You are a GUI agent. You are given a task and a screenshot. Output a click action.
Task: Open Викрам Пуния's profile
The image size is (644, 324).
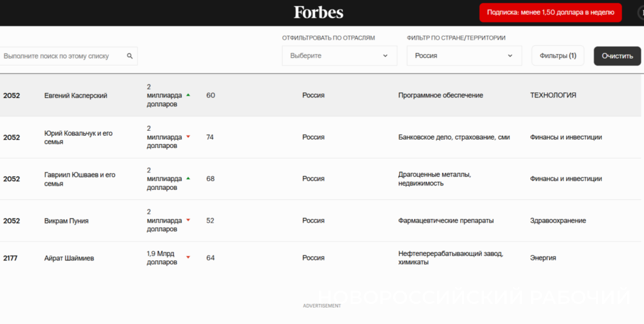[x=66, y=221]
